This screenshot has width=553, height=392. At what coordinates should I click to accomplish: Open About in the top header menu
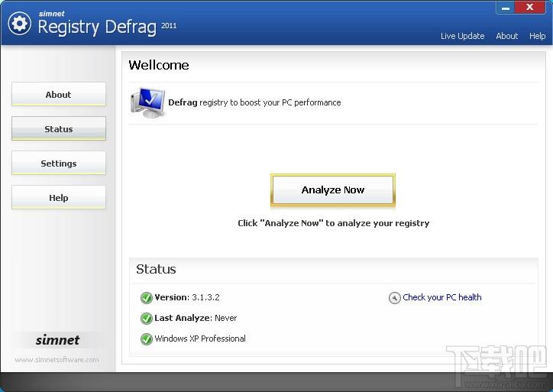[507, 36]
